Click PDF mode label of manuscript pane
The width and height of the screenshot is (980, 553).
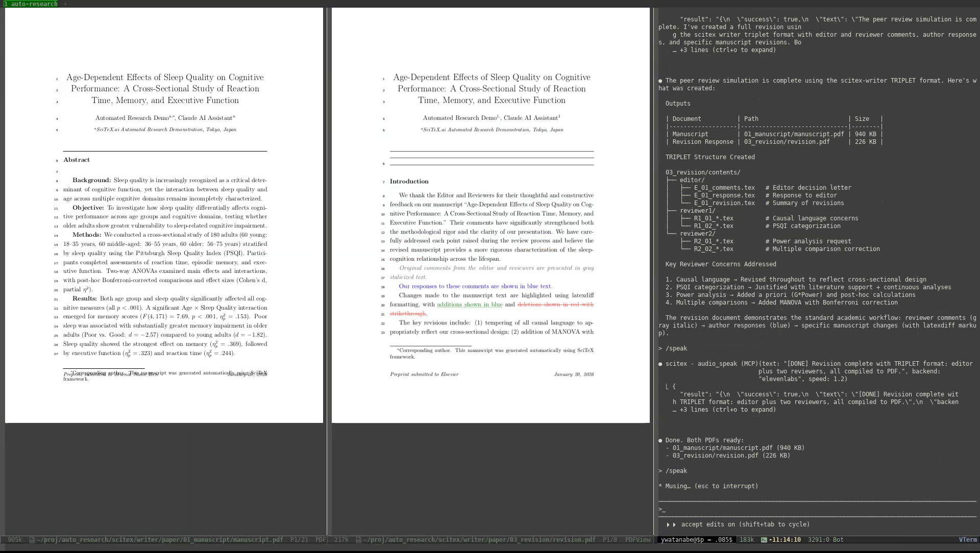pyautogui.click(x=320, y=540)
